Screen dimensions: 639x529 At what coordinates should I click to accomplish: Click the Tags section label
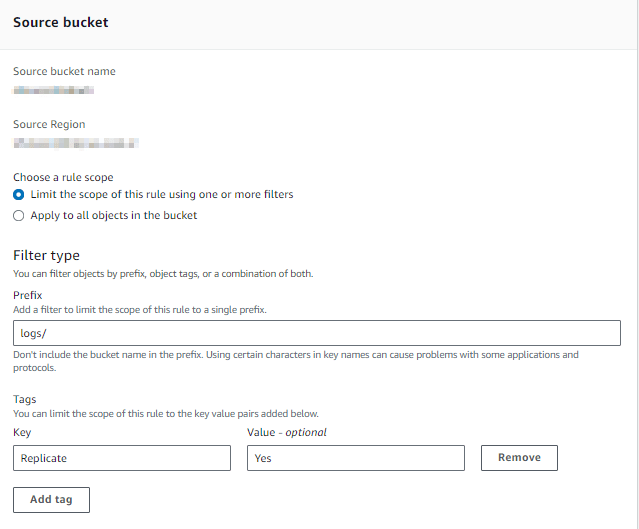(24, 399)
